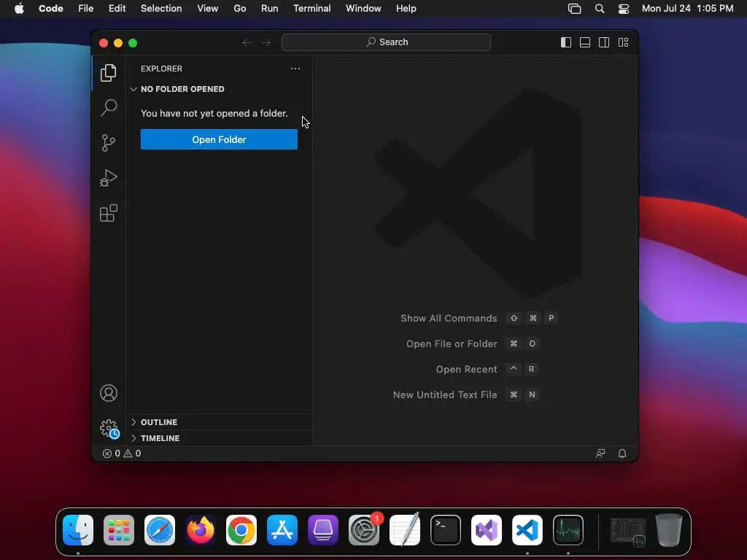Open Terminal from the Dock
The image size is (747, 560).
(446, 530)
